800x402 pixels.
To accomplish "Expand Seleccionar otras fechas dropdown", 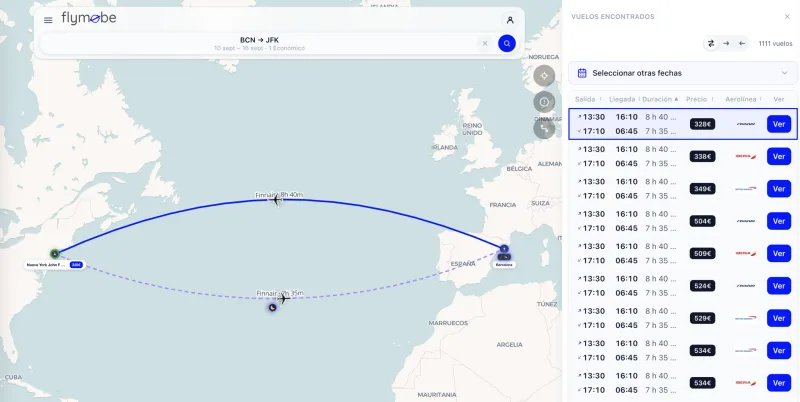I will tap(683, 73).
